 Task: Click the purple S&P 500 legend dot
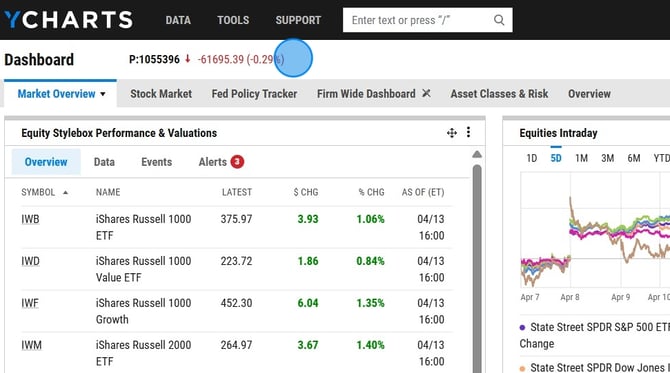click(x=522, y=328)
